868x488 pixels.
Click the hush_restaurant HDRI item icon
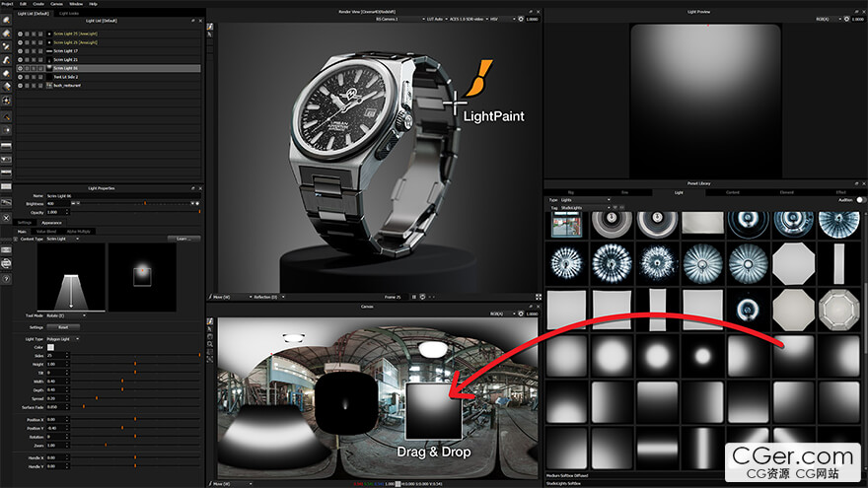click(49, 86)
